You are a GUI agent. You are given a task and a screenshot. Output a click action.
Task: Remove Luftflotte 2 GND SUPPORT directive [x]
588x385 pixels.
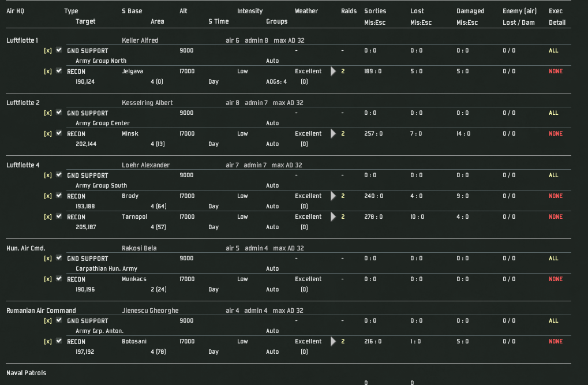click(x=48, y=113)
